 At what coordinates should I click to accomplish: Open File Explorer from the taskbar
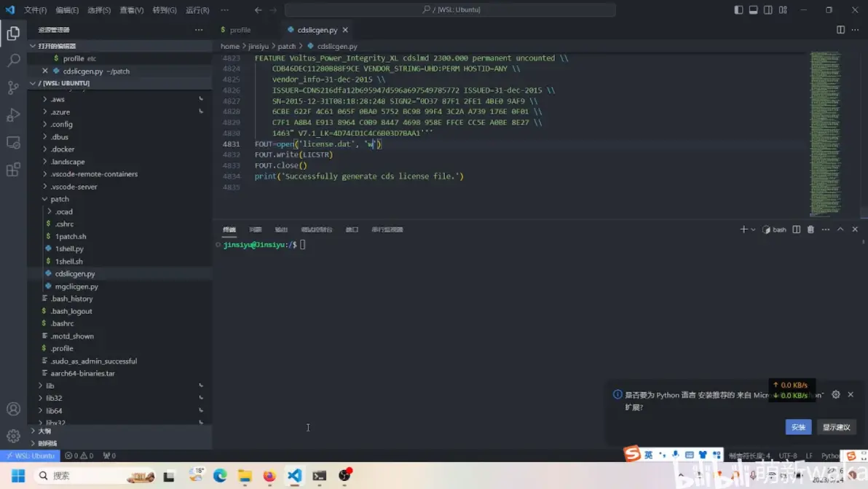[245, 476]
